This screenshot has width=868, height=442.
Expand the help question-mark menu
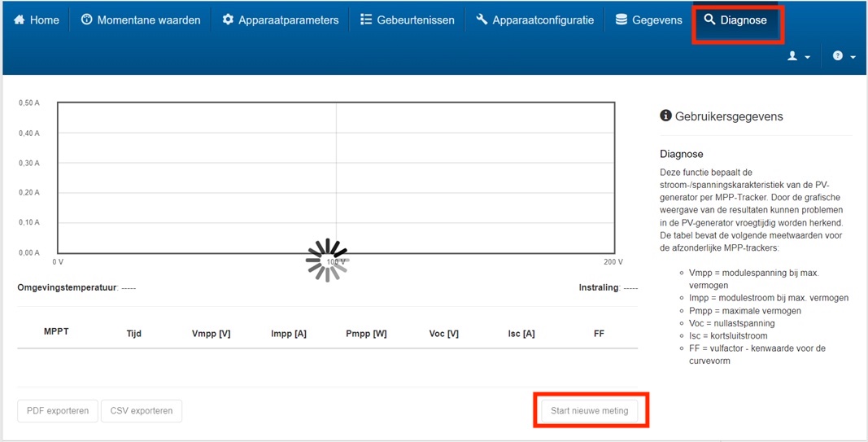pyautogui.click(x=843, y=56)
